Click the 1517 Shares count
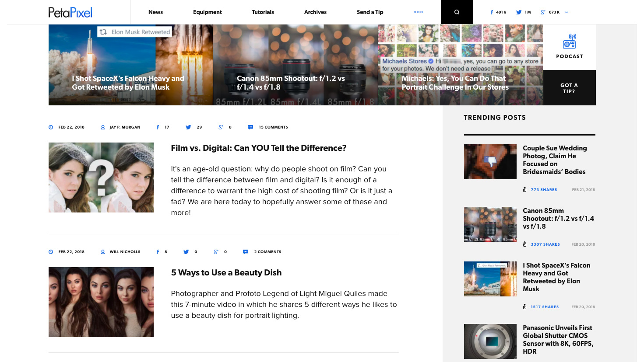Viewport: 644px width, 362px height. [x=545, y=307]
